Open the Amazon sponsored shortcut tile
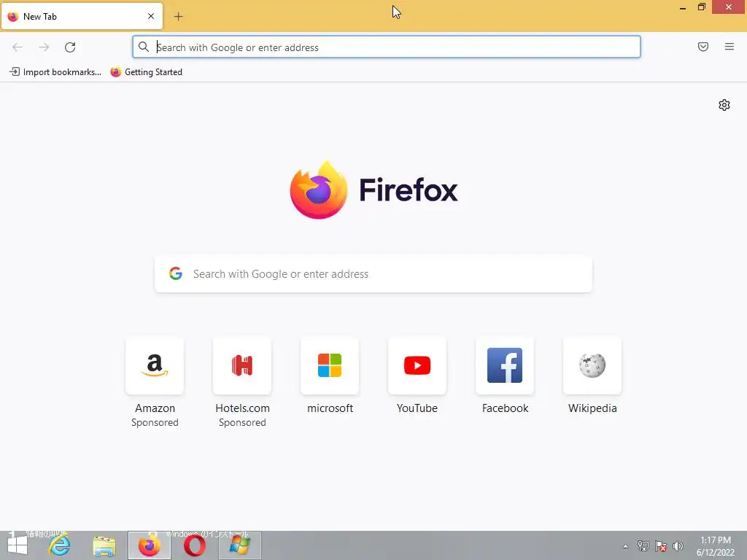Viewport: 747px width, 560px height. click(155, 366)
